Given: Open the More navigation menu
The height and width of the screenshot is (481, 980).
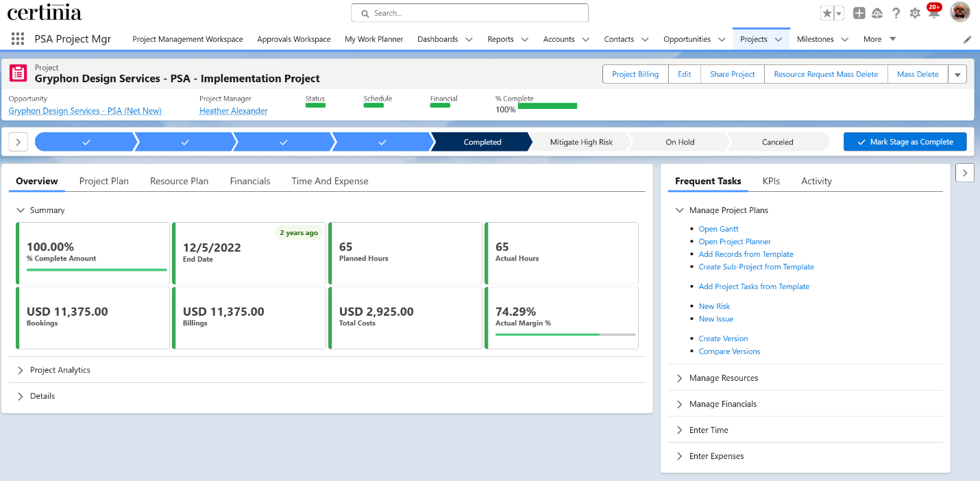Looking at the screenshot, I should pos(879,39).
